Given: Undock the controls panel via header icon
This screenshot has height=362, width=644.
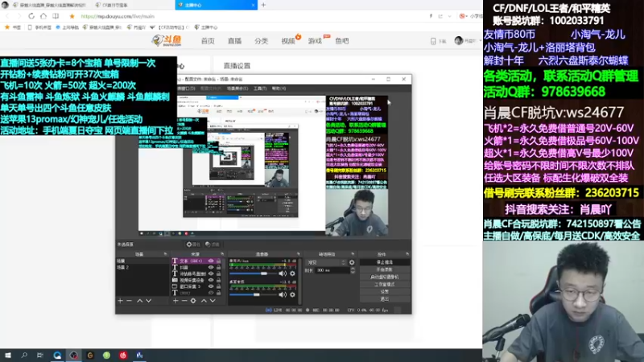Looking at the screenshot, I should point(407,254).
